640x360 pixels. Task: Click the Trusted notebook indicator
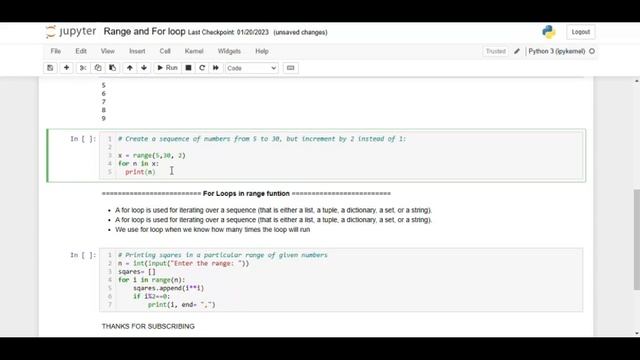click(496, 51)
